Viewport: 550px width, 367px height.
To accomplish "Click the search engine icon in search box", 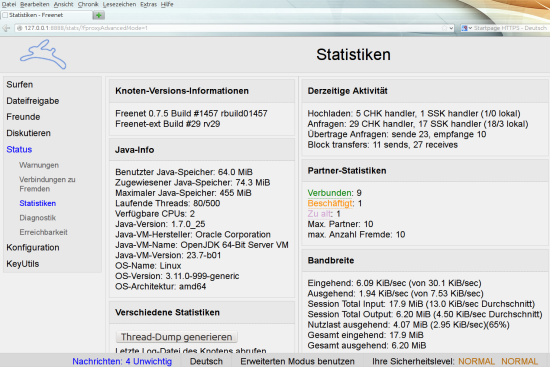I will [x=464, y=28].
